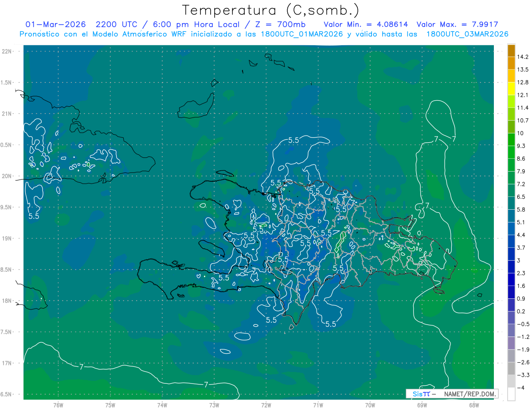
Task: Click the '0.5N' latitude axis label
Action: click(7, 145)
